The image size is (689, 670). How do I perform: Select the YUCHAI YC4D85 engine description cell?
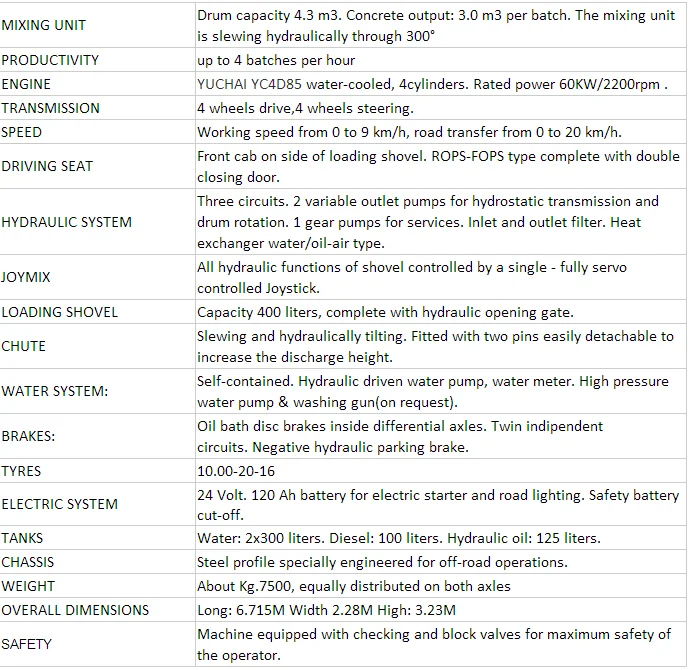(432, 84)
